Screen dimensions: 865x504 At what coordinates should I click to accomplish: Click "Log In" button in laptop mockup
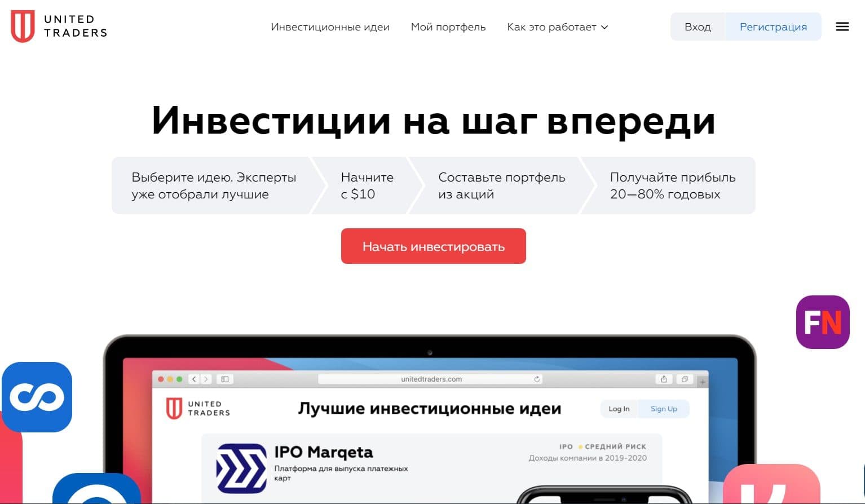coord(619,409)
